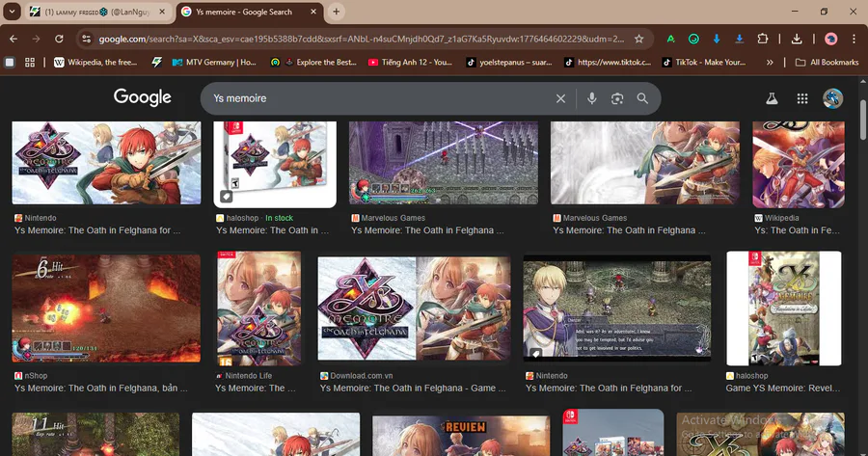Open Game YS Memoire: Revel... title link

(783, 388)
